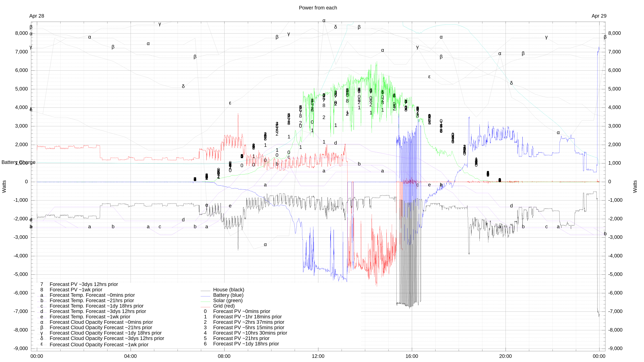Click 'Forecast Temp. Forecast ~1wk prior' legend entry
The height and width of the screenshot is (362, 644).
(x=90, y=317)
